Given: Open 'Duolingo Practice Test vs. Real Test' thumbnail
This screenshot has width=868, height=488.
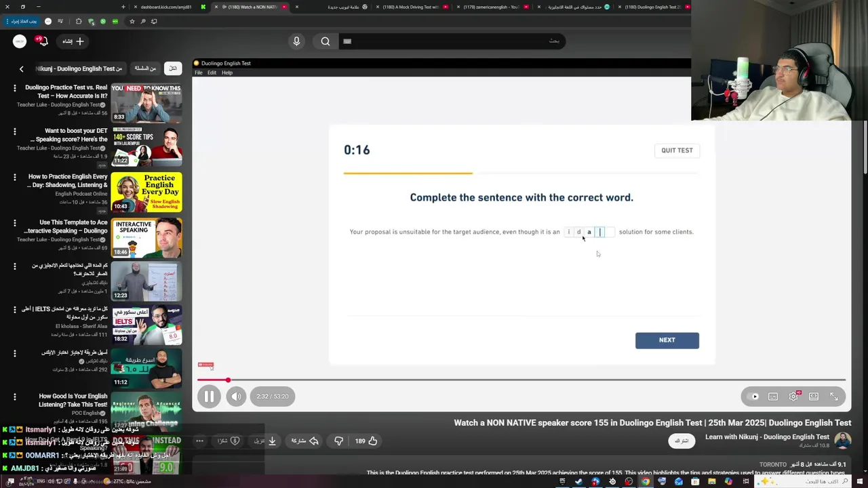Looking at the screenshot, I should [146, 103].
